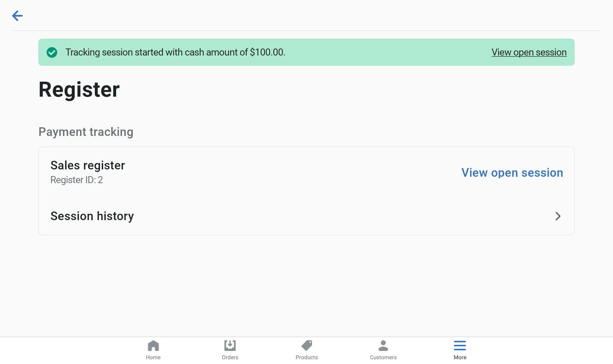Click the Register ID: 2 text
The width and height of the screenshot is (613, 364).
coord(77,180)
